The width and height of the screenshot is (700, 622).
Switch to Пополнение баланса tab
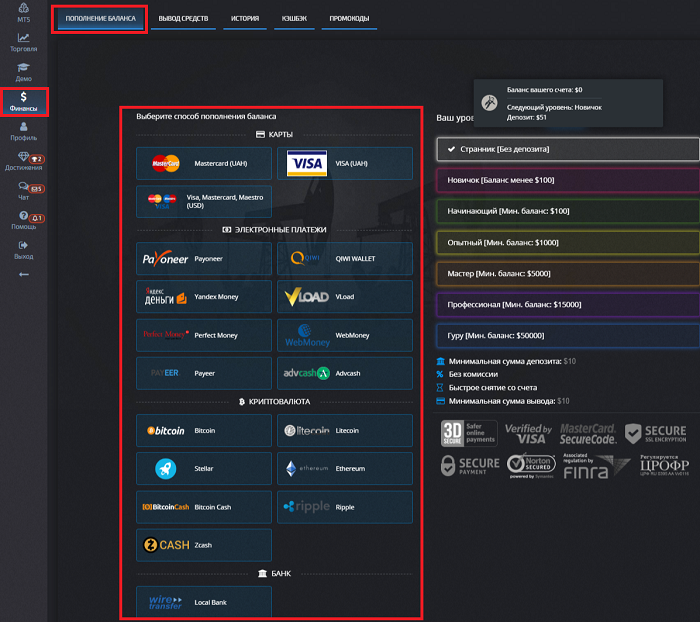point(100,19)
